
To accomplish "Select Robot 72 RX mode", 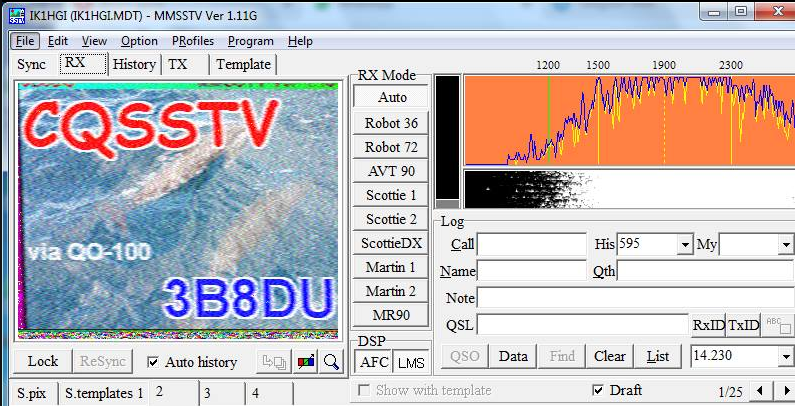I will (x=391, y=147).
